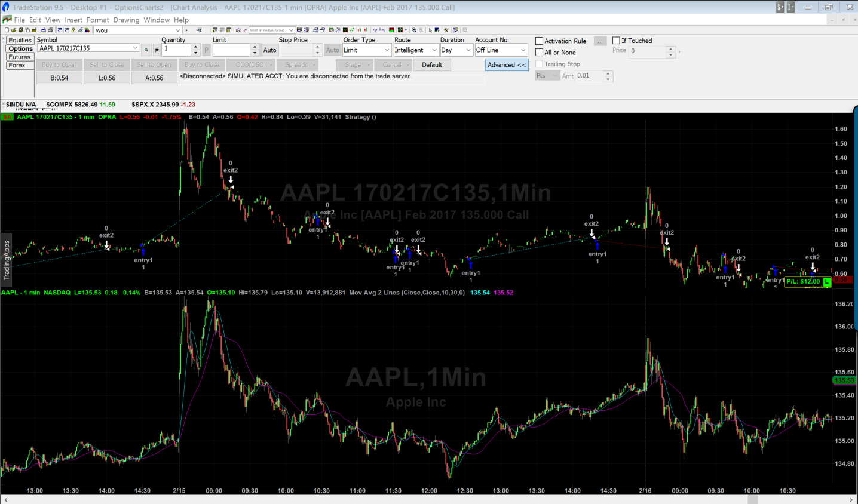Screen dimensions: 858x504
Task: Select the Options tab
Action: pyautogui.click(x=20, y=49)
